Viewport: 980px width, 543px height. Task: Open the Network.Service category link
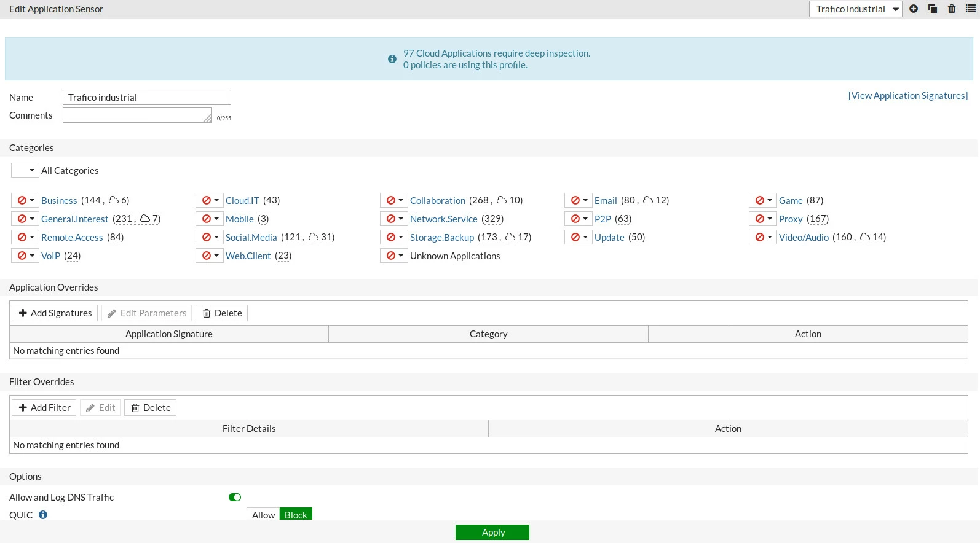(444, 219)
